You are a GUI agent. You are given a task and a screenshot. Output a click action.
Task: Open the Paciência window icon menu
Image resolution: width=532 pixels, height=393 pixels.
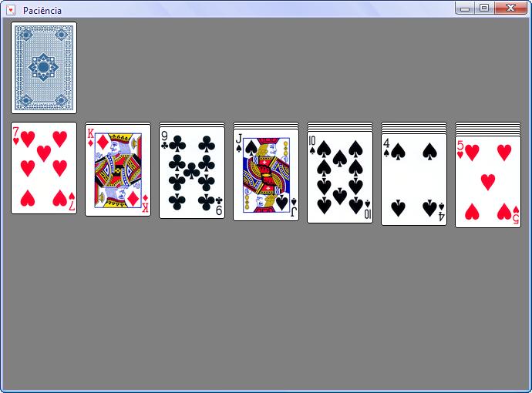coord(11,10)
